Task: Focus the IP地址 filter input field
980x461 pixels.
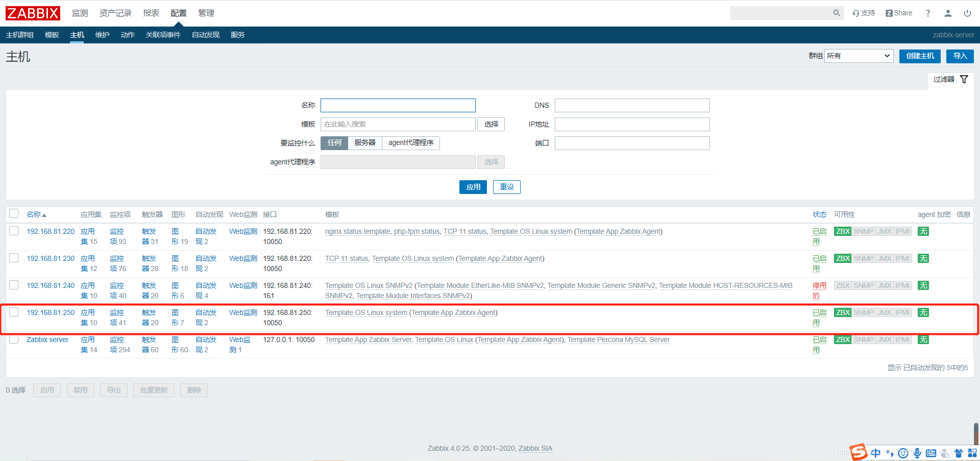Action: tap(632, 124)
